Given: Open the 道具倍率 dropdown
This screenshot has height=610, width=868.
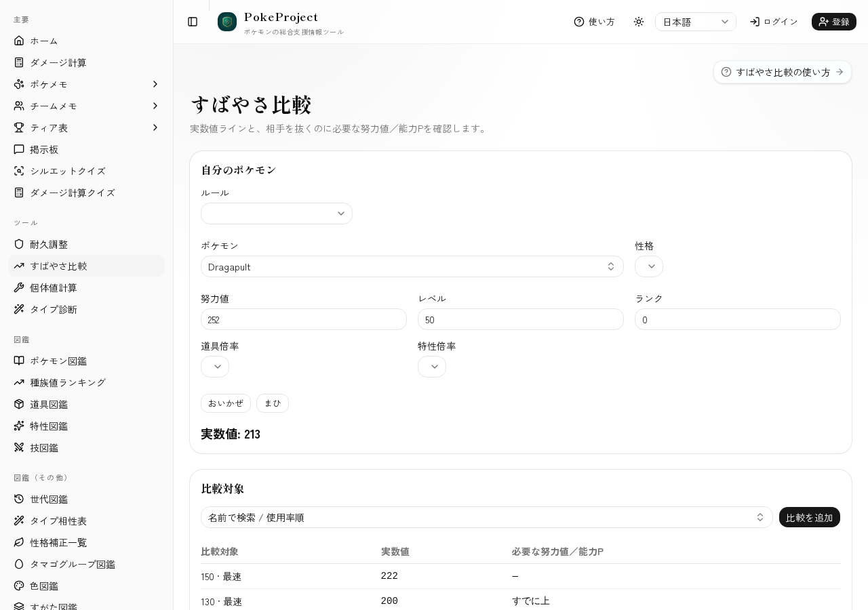Looking at the screenshot, I should click(215, 367).
